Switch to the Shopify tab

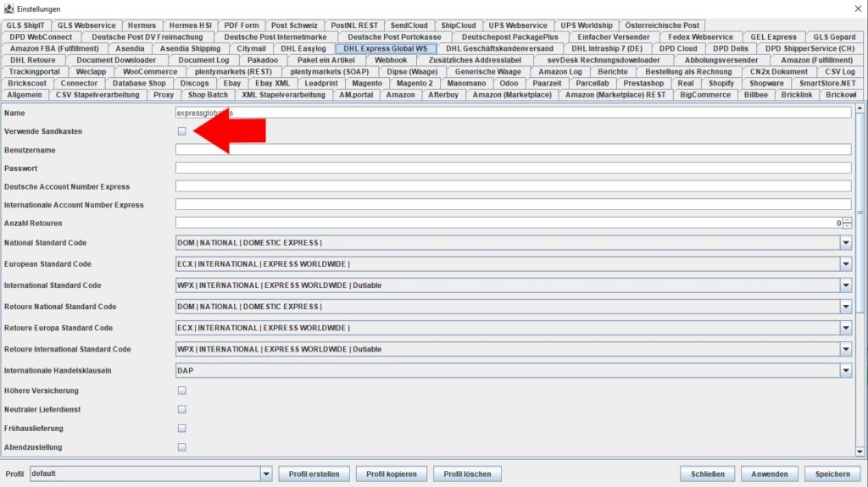point(721,84)
